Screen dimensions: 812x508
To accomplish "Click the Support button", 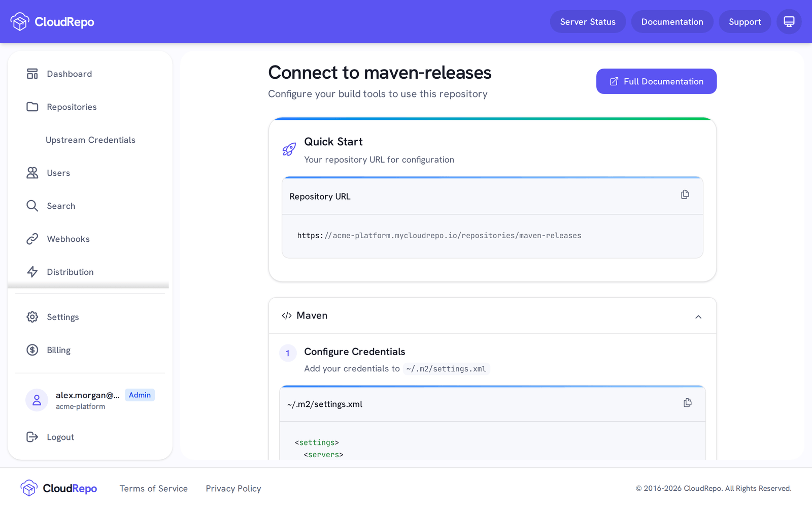I will 745,22.
